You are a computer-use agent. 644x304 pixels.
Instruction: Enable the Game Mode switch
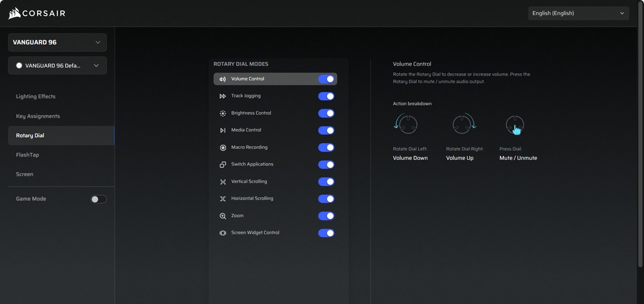tap(99, 199)
